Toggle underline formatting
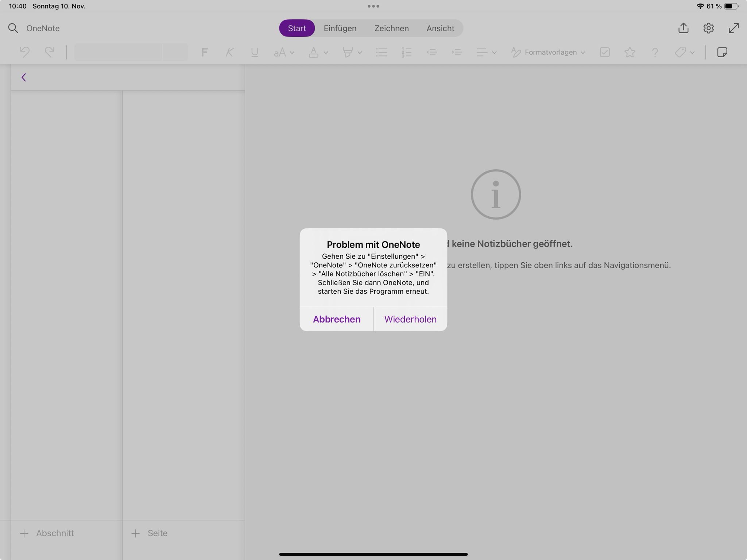The image size is (747, 560). tap(255, 52)
